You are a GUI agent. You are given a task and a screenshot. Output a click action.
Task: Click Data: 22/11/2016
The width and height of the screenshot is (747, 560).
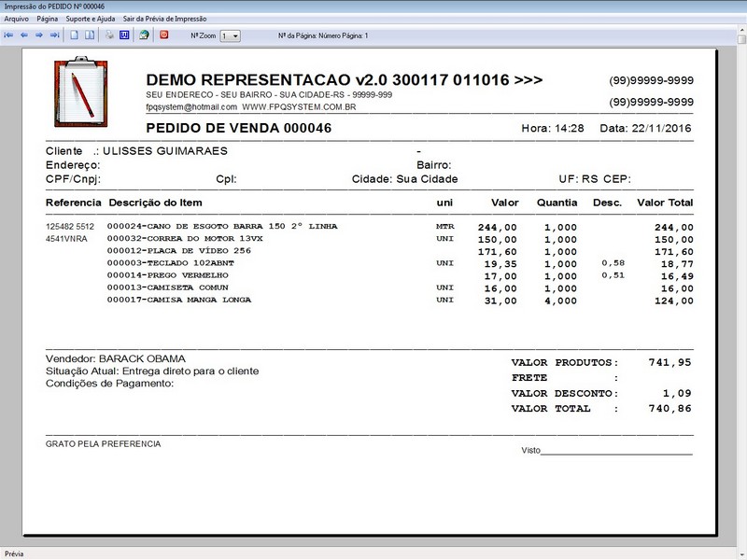645,128
